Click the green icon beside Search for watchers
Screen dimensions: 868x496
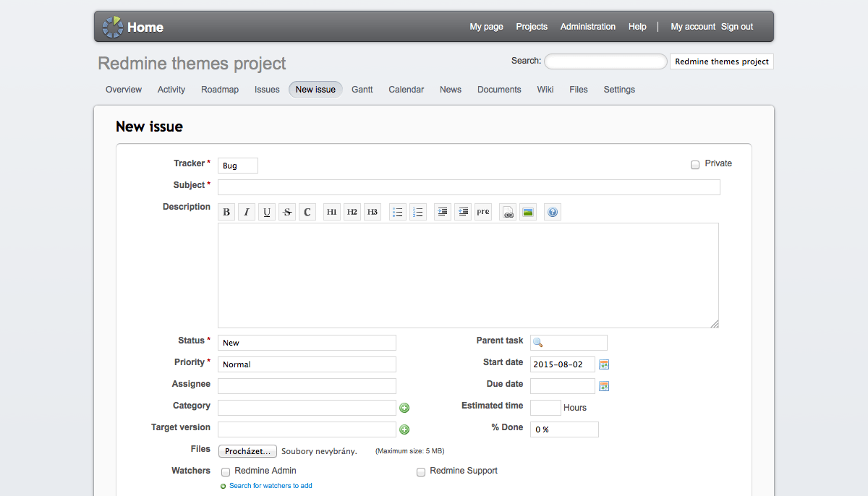223,486
